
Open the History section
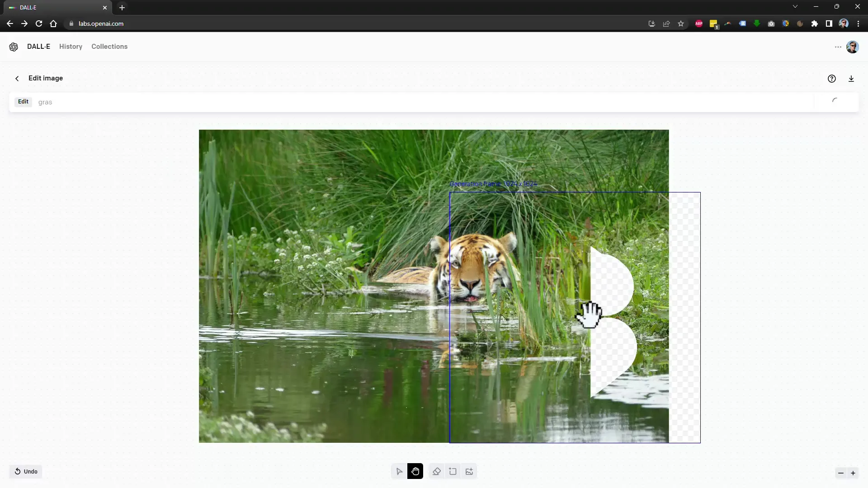pos(71,46)
